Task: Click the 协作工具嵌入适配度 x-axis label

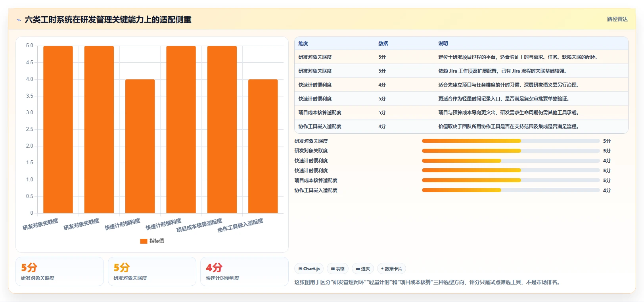Action: pyautogui.click(x=240, y=225)
